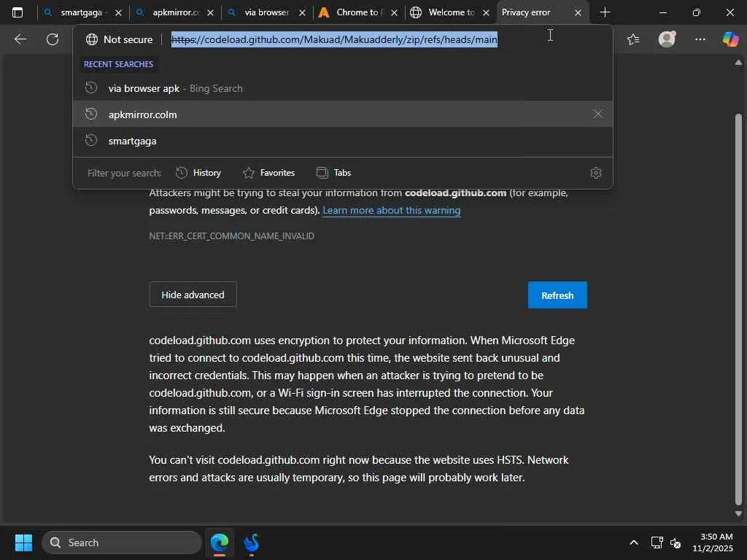The width and height of the screenshot is (747, 560).
Task: Close the Welcome to tab
Action: coord(486,13)
